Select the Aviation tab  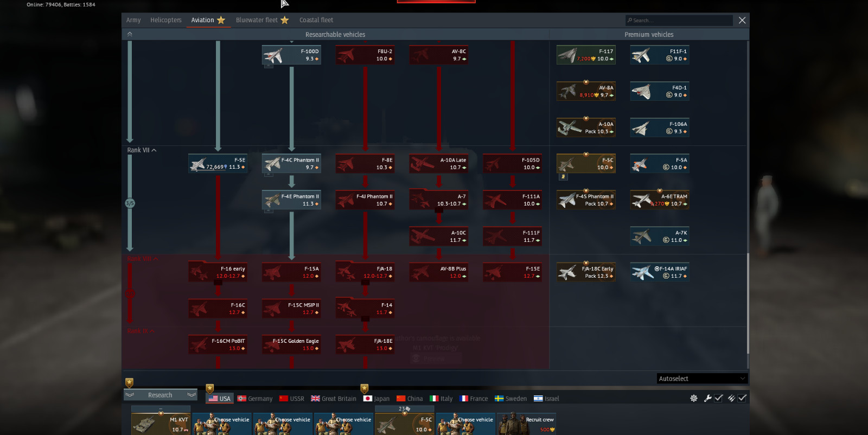tap(208, 20)
